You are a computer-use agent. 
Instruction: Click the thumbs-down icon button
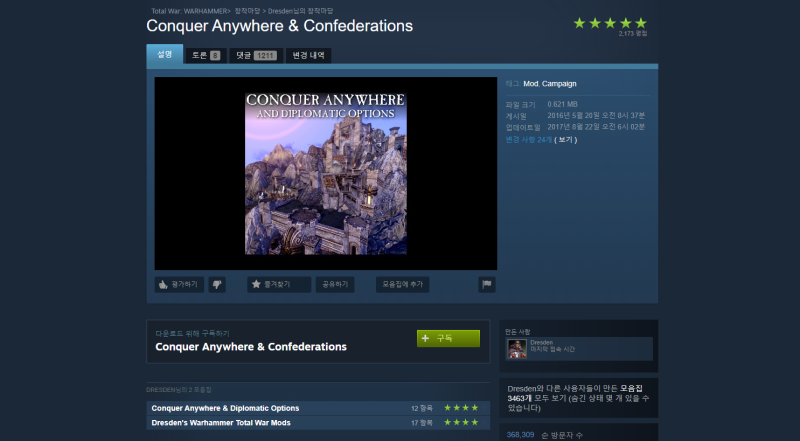coord(217,285)
